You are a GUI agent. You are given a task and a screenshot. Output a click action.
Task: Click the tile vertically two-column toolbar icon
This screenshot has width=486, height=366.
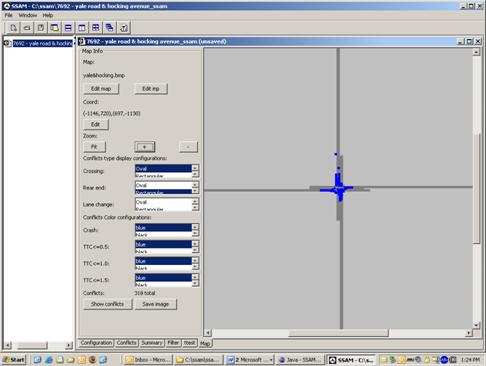tap(82, 28)
